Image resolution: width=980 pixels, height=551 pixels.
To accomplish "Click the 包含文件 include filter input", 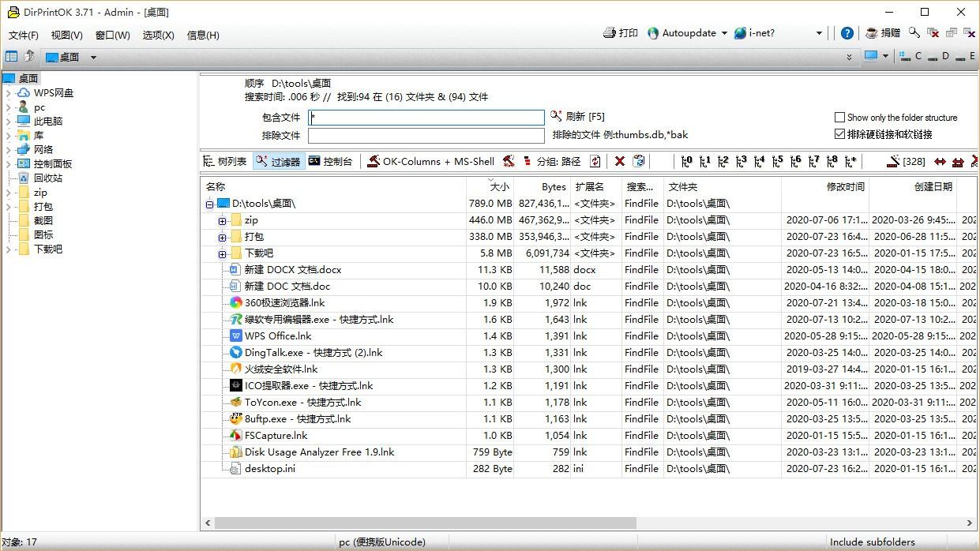I will tap(426, 118).
